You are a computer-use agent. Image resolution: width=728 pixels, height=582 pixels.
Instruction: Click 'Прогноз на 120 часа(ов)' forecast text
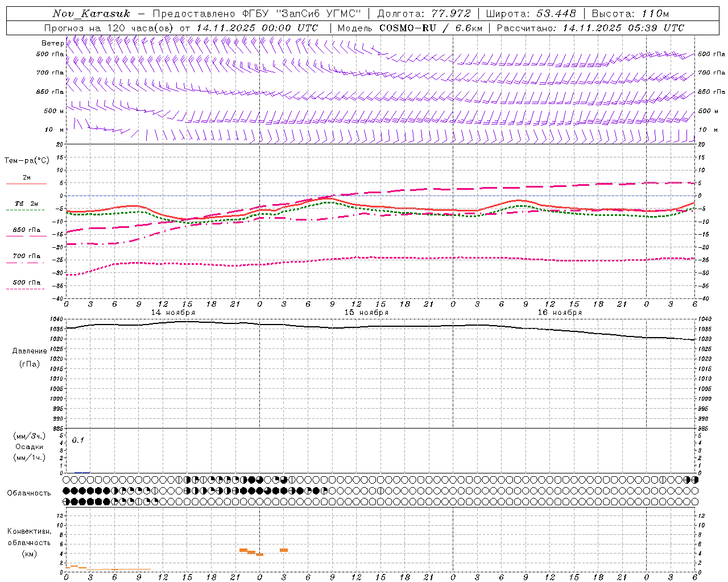point(109,28)
